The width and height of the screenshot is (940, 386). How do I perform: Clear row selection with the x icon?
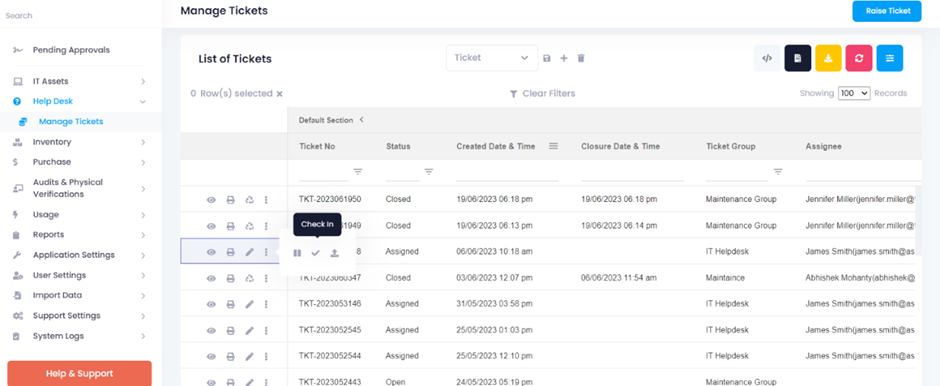pos(279,94)
